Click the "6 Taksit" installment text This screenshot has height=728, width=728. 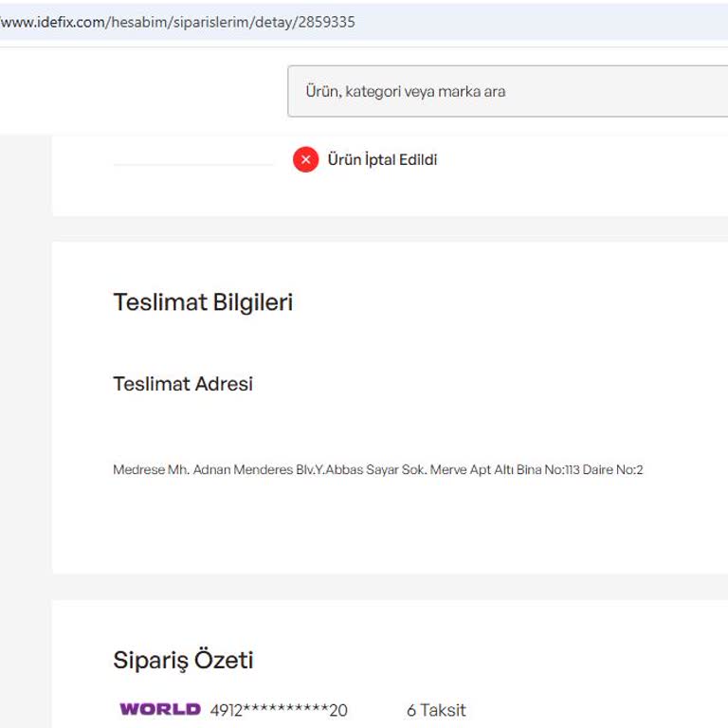(x=436, y=710)
